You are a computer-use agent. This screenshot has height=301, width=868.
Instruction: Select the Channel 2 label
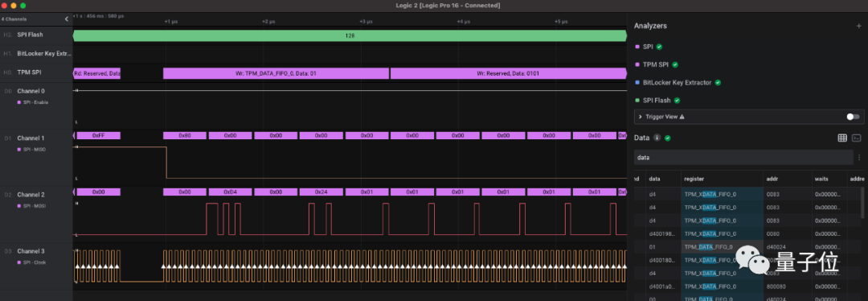[x=31, y=195]
